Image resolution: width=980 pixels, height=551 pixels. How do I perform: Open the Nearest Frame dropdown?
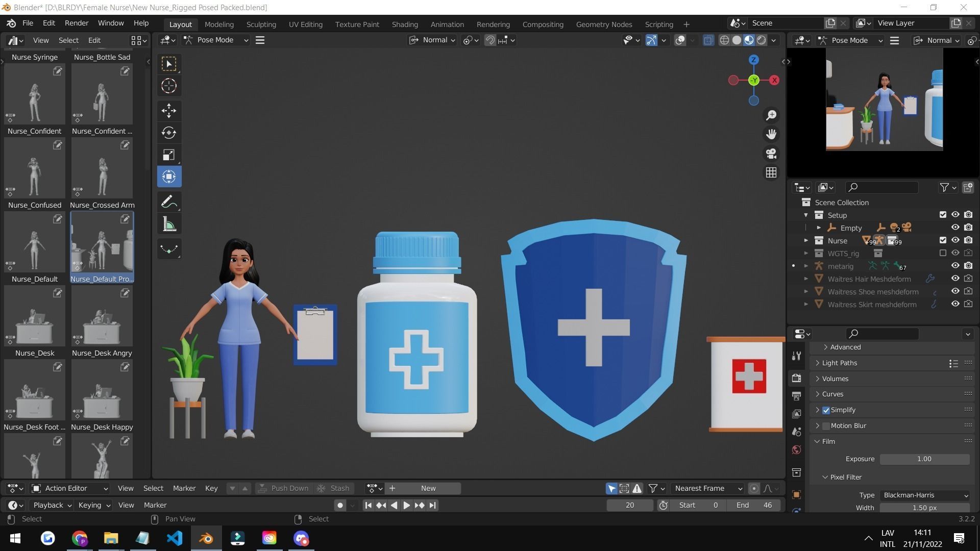[x=708, y=488]
